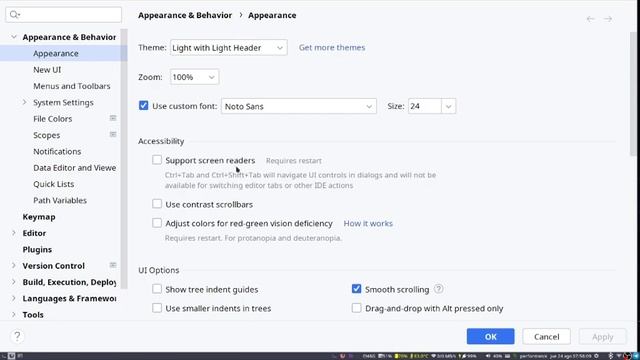Open the Noto Sans font dropdown
The width and height of the screenshot is (640, 360).
pyautogui.click(x=299, y=106)
